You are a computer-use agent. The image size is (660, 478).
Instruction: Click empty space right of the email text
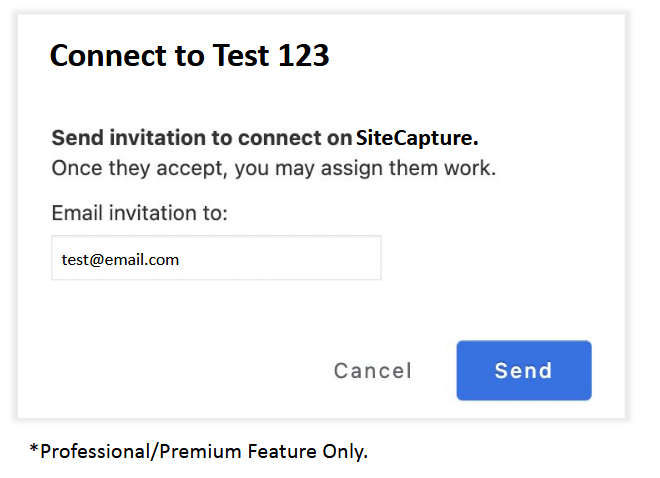[290, 258]
